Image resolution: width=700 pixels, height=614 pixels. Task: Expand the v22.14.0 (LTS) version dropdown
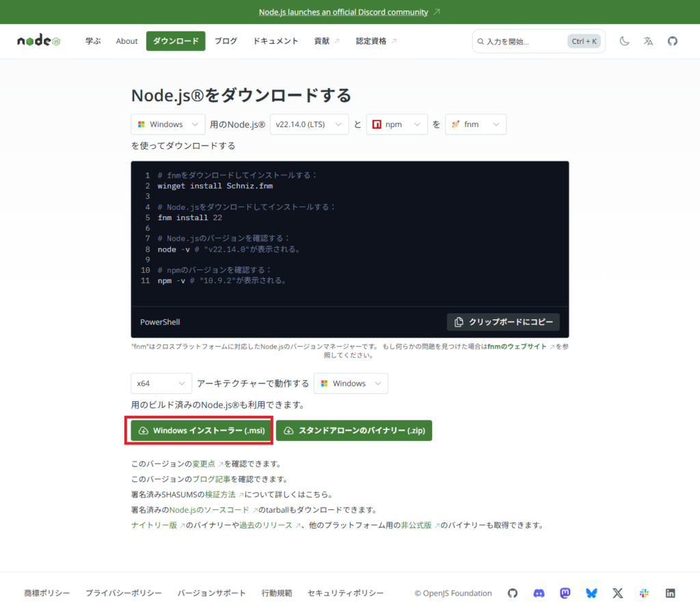point(309,124)
